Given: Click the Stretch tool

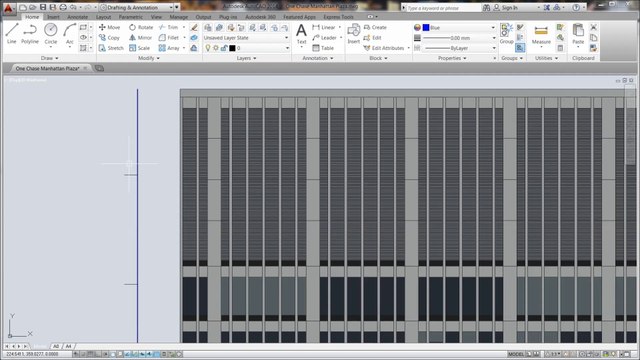Looking at the screenshot, I should tap(111, 48).
